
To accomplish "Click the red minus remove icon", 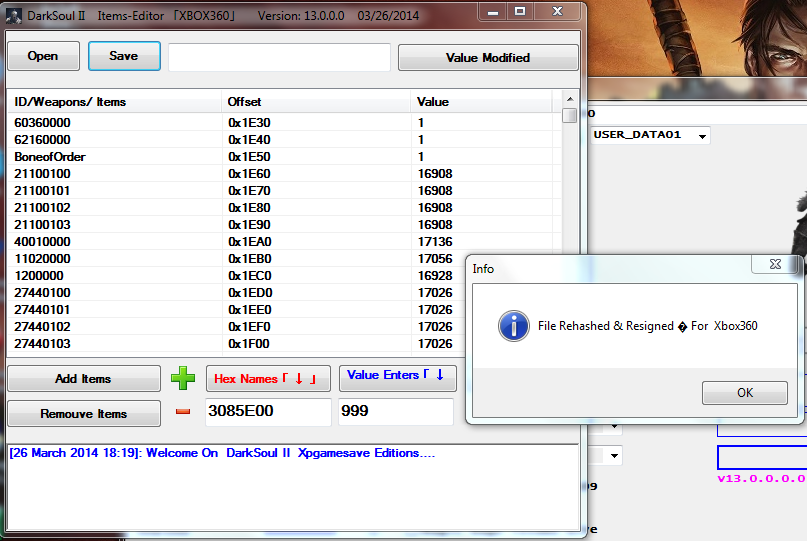I will 182,412.
